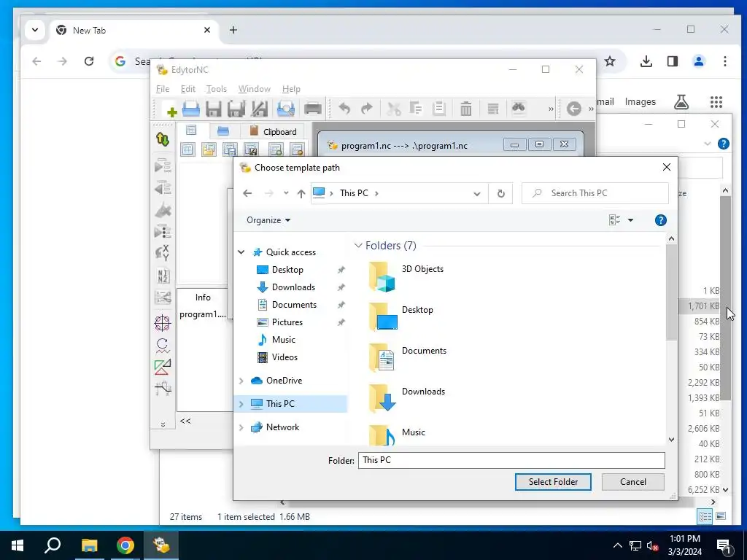Click the speeds and feeds rotation icon
Image resolution: width=747 pixels, height=560 pixels.
click(x=163, y=346)
